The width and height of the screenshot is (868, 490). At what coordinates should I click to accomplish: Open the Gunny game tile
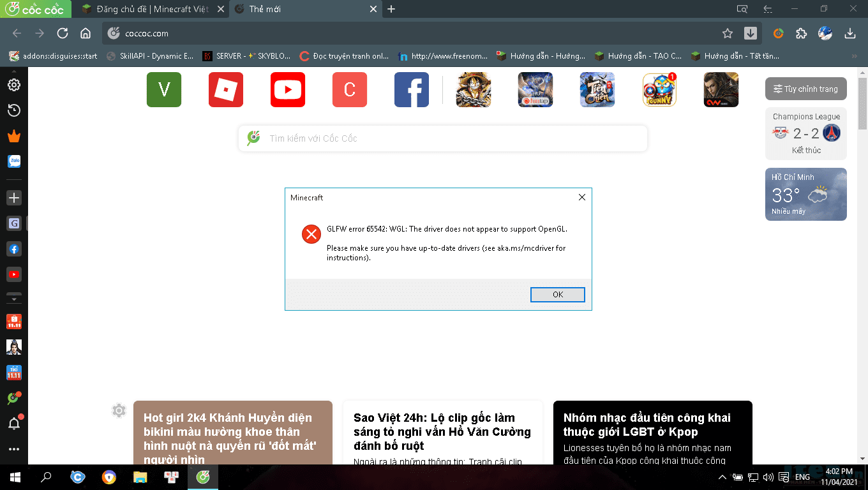(659, 89)
